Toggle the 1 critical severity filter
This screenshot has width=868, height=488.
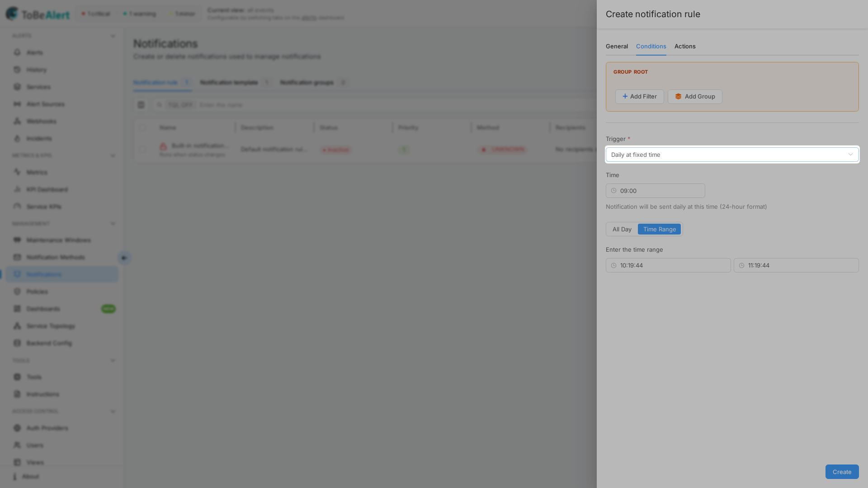click(x=96, y=14)
